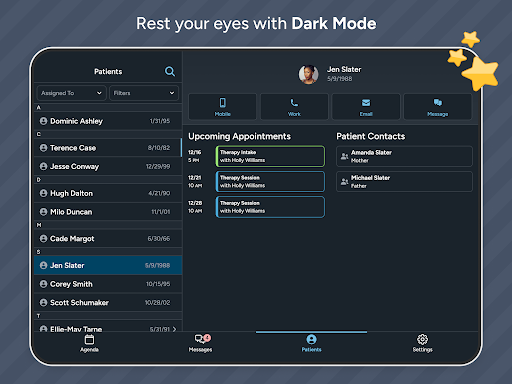Open contact Amanda Slater, Mother

[x=404, y=156]
